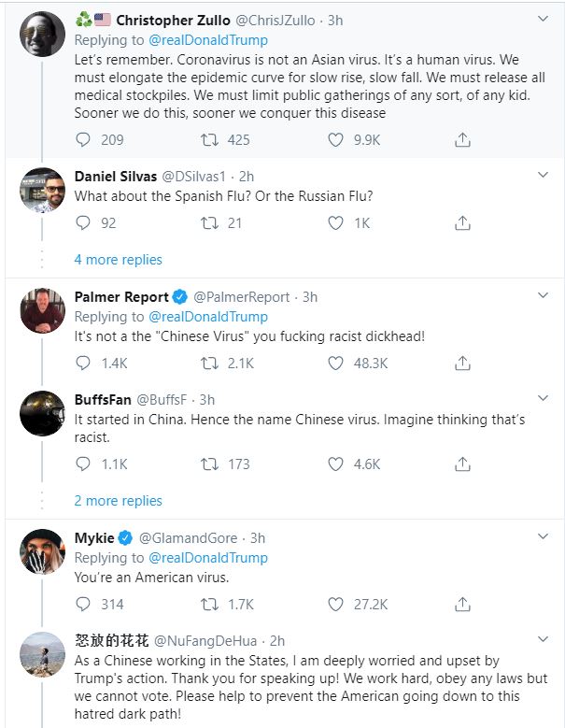Retweet BuffsFan's reply
565x728 pixels.
point(211,464)
